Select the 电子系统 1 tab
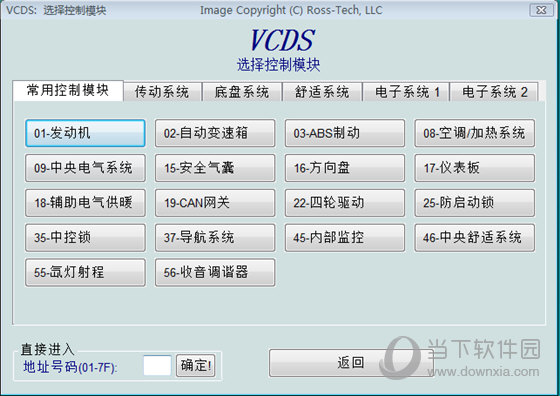The image size is (560, 396). point(406,92)
